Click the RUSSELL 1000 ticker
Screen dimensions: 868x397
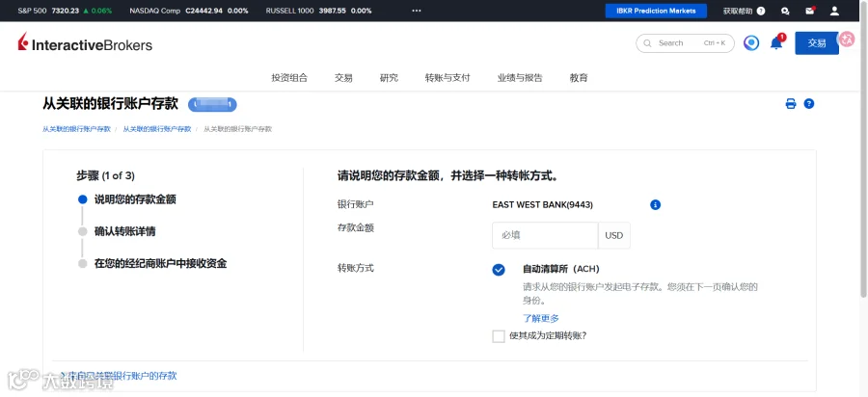[318, 11]
